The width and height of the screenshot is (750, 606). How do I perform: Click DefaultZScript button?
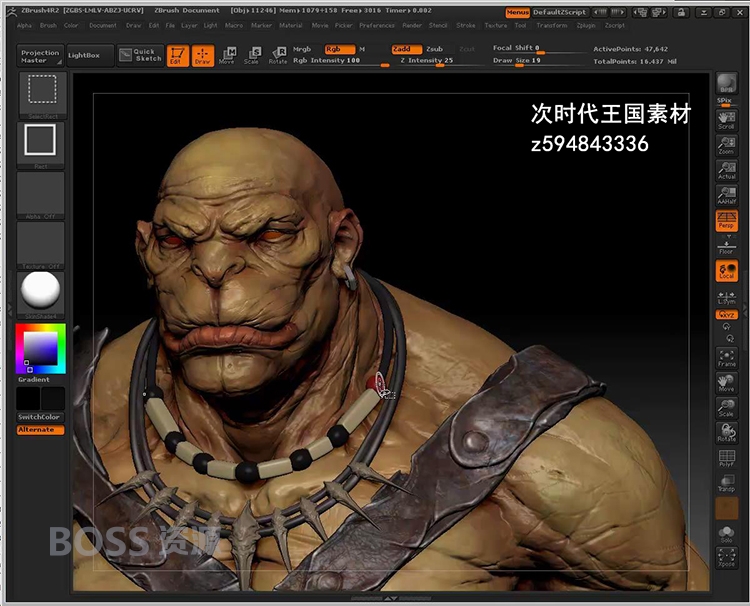pyautogui.click(x=560, y=12)
